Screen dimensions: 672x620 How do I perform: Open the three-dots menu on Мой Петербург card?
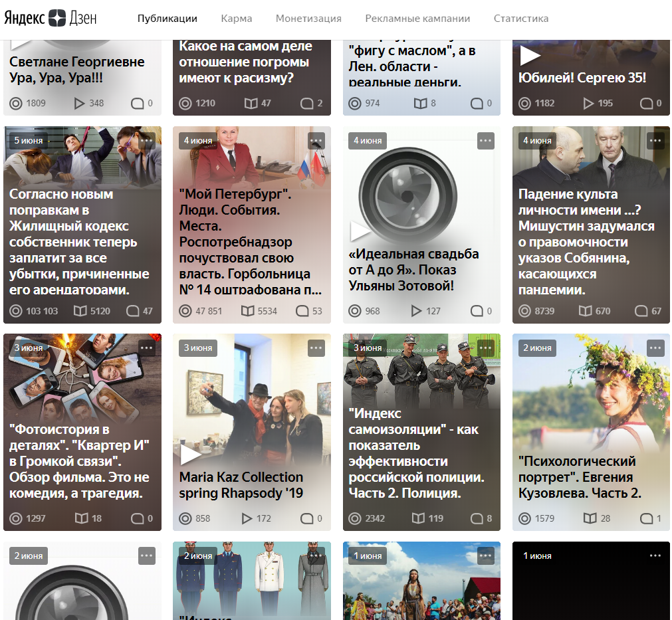point(316,140)
